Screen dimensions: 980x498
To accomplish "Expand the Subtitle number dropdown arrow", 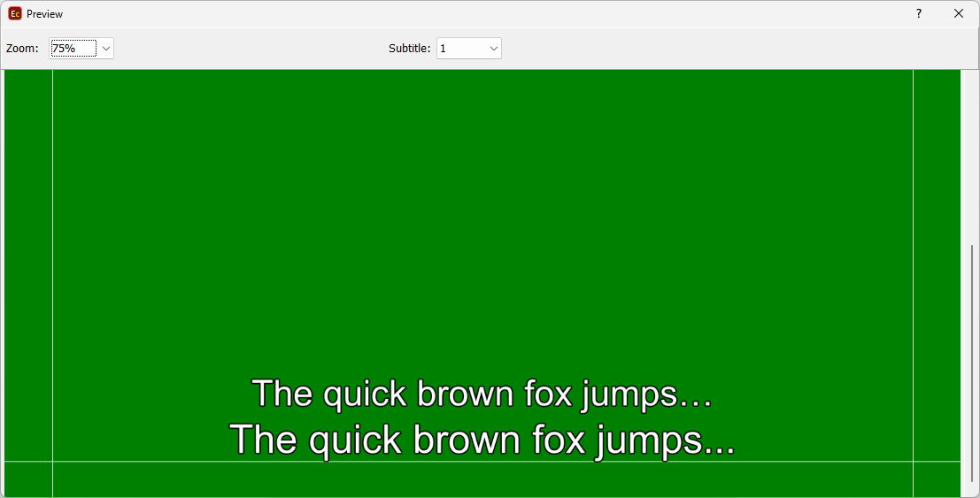I will [493, 49].
